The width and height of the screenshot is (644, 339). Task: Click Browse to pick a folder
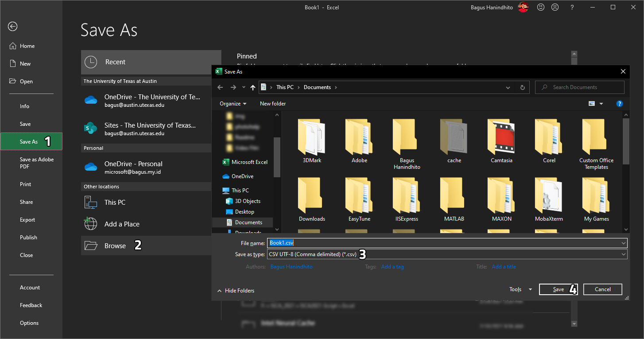pyautogui.click(x=146, y=245)
